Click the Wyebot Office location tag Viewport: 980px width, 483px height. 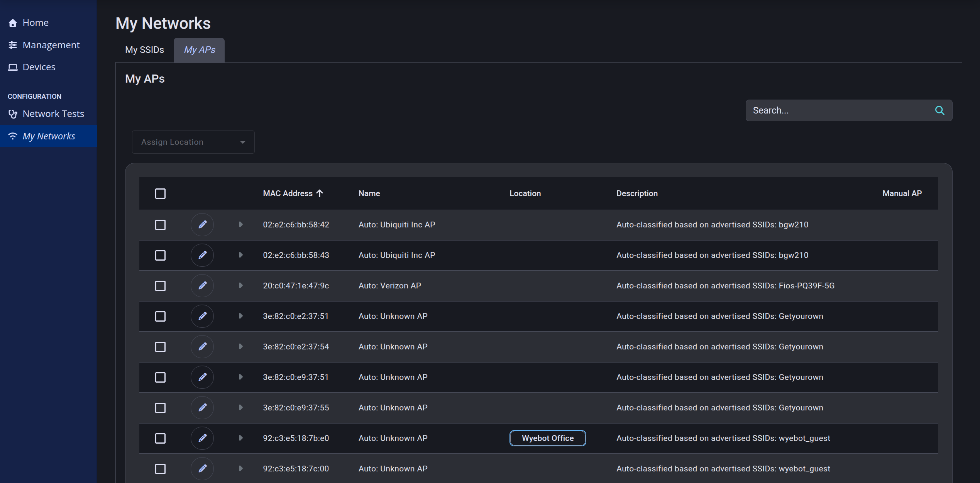point(548,438)
